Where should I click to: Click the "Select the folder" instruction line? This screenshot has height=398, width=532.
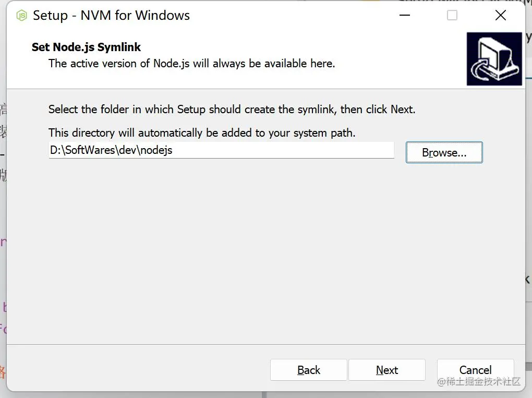click(x=232, y=110)
